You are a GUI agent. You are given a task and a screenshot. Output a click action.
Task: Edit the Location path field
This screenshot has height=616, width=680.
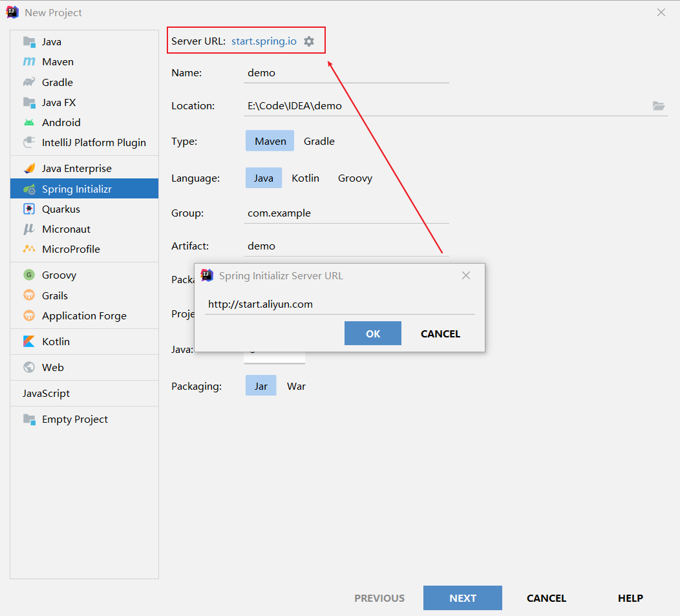[x=447, y=106]
